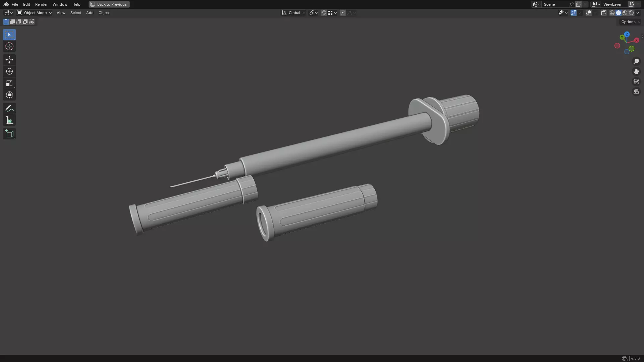
Task: Activate the Move tool
Action: coord(9,60)
